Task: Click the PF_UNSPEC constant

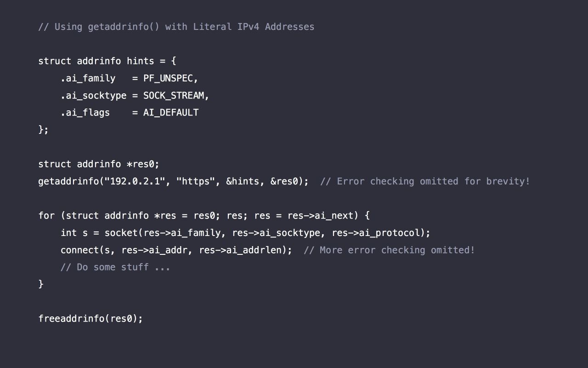Action: [x=169, y=78]
